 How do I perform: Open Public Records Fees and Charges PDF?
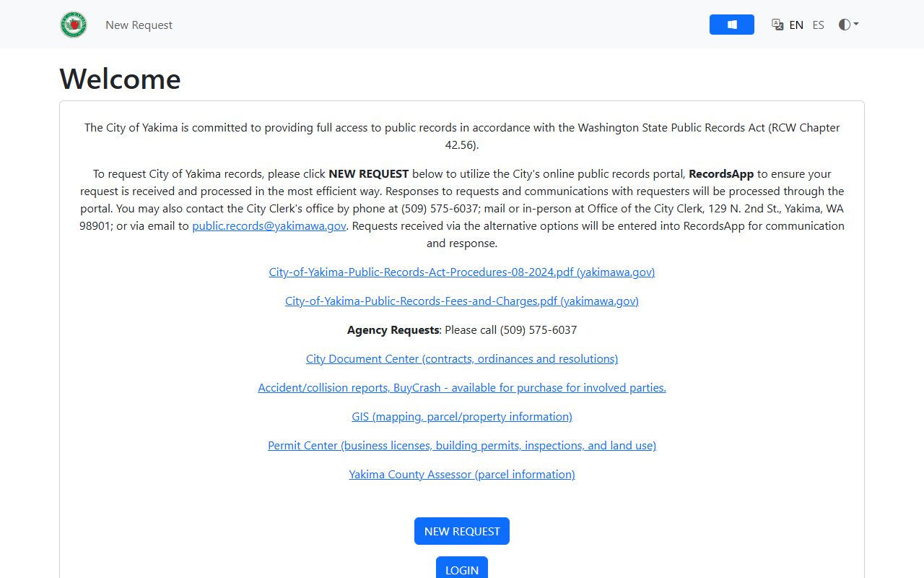(461, 301)
